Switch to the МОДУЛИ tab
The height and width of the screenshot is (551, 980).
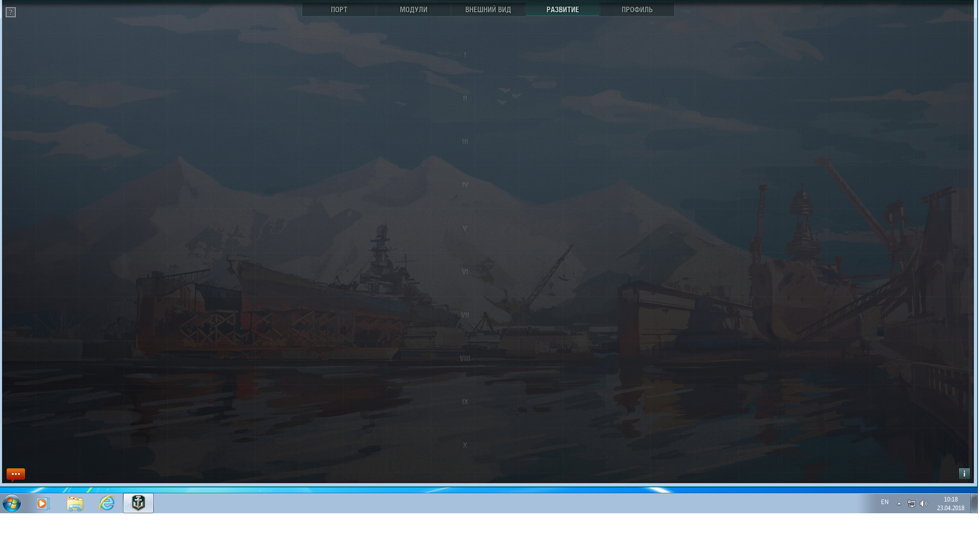413,10
